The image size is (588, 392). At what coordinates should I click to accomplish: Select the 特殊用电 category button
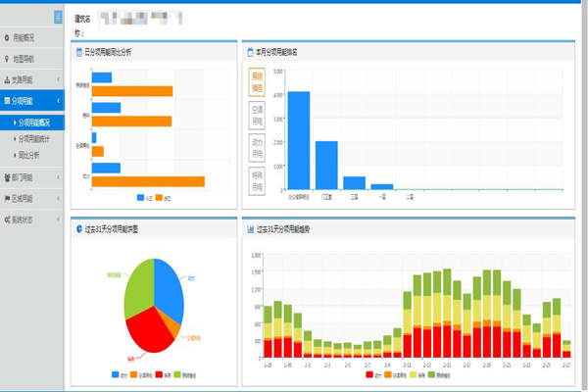(x=257, y=180)
